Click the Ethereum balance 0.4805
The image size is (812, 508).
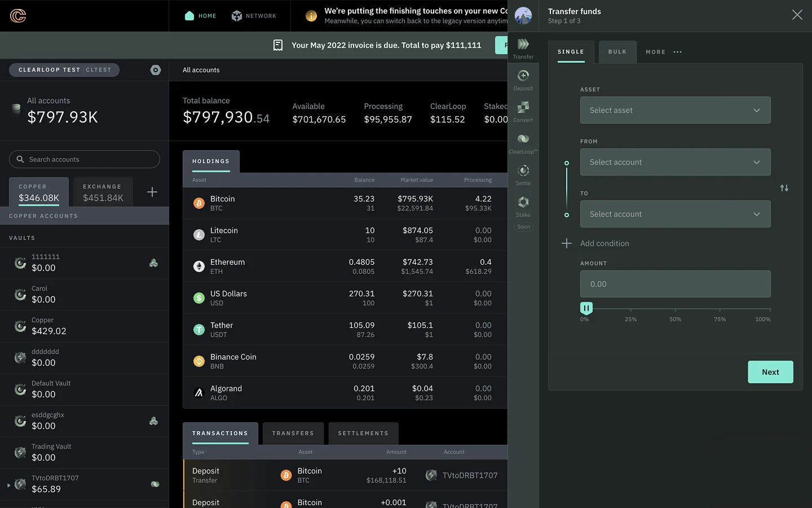tap(361, 262)
